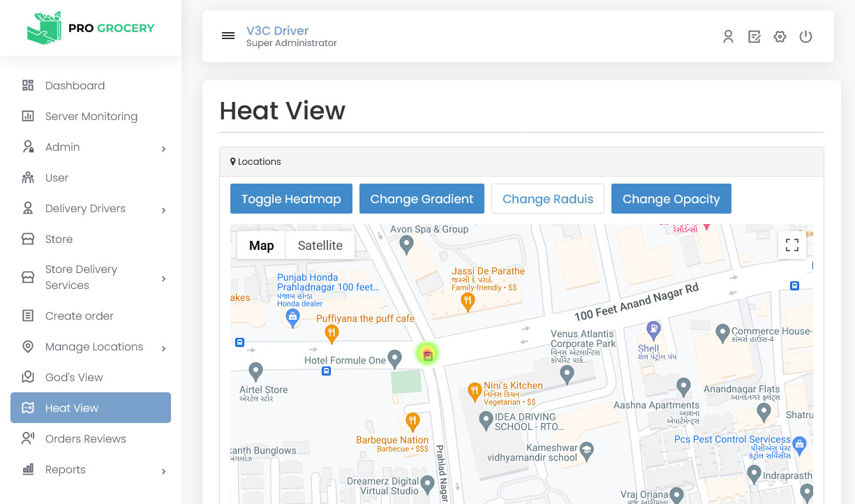855x504 pixels.
Task: Click '100 Feet Anand Nagar Rd' label
Action: pos(636,302)
